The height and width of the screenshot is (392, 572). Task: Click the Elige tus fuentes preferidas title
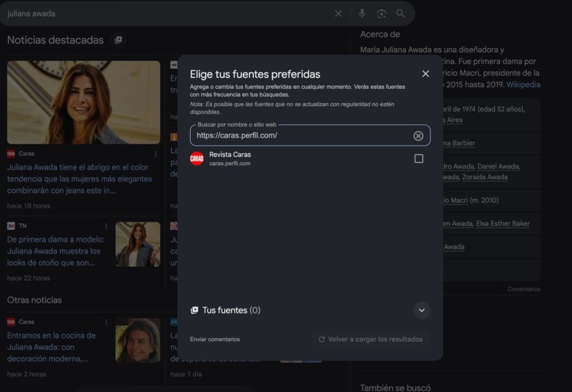[255, 74]
